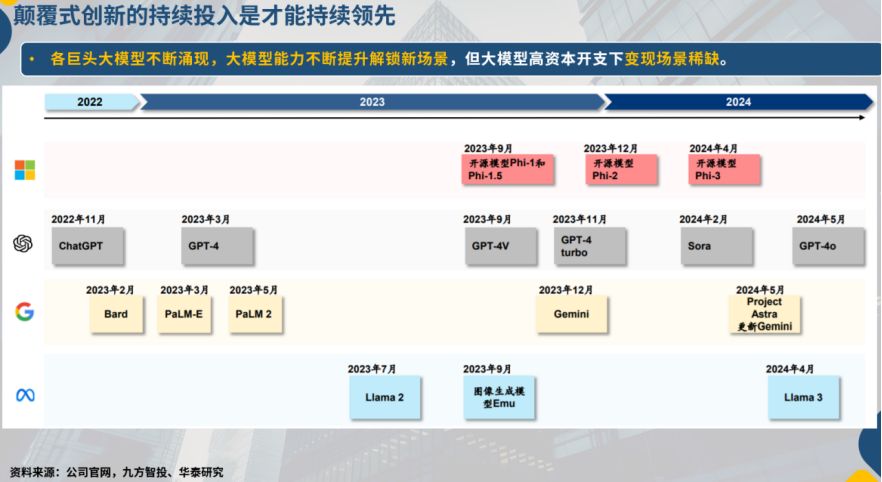Click the yellow PaLM-E box
This screenshot has width=882, height=482.
click(184, 314)
